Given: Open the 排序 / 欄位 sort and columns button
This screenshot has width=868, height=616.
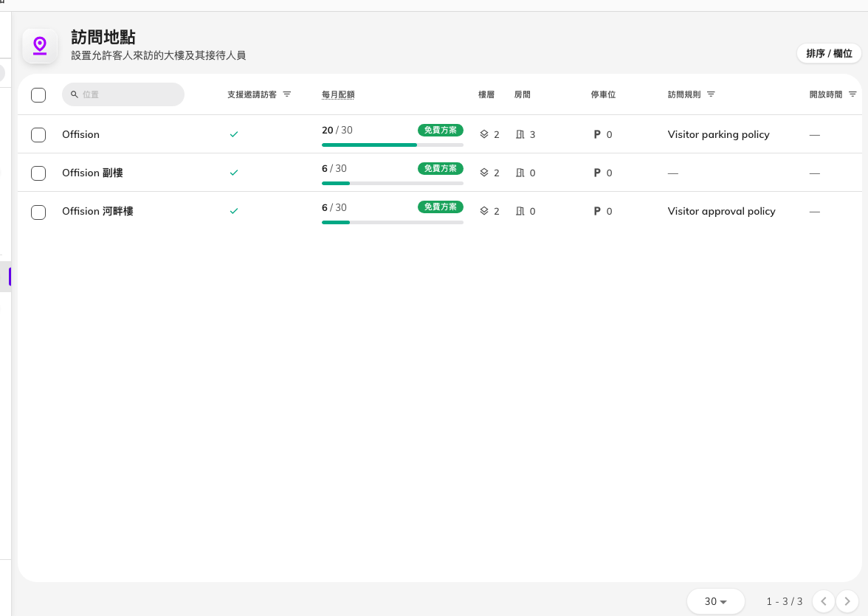Looking at the screenshot, I should point(830,53).
